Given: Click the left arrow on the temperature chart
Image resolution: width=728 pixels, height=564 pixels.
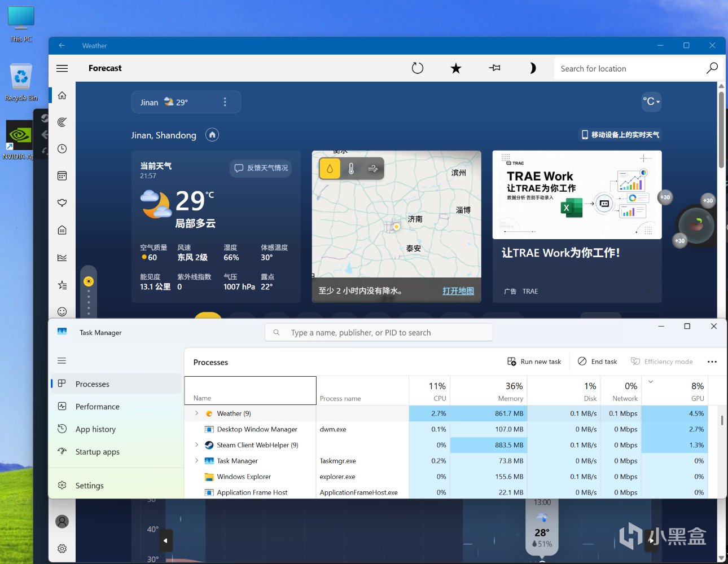Looking at the screenshot, I should pos(165,540).
